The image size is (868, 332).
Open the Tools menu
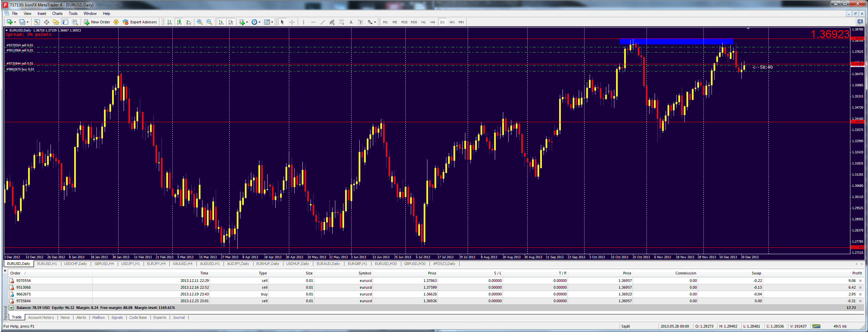[73, 14]
